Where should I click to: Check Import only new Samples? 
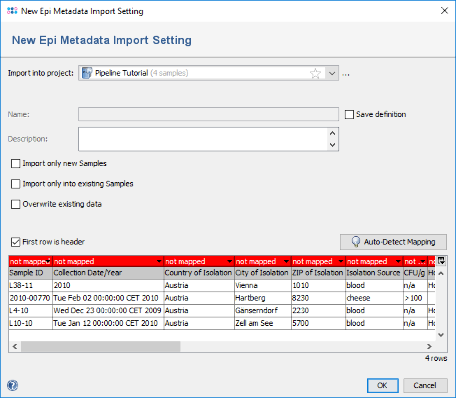click(15, 164)
